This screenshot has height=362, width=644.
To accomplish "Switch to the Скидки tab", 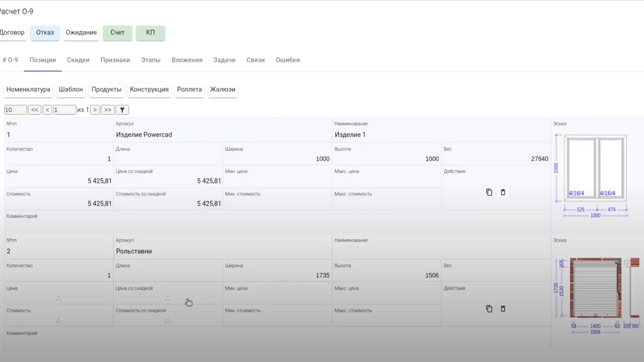I will [78, 60].
